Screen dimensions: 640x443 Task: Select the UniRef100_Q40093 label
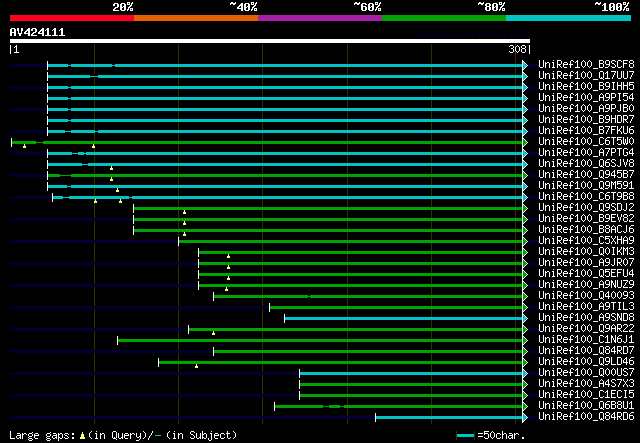(x=586, y=296)
